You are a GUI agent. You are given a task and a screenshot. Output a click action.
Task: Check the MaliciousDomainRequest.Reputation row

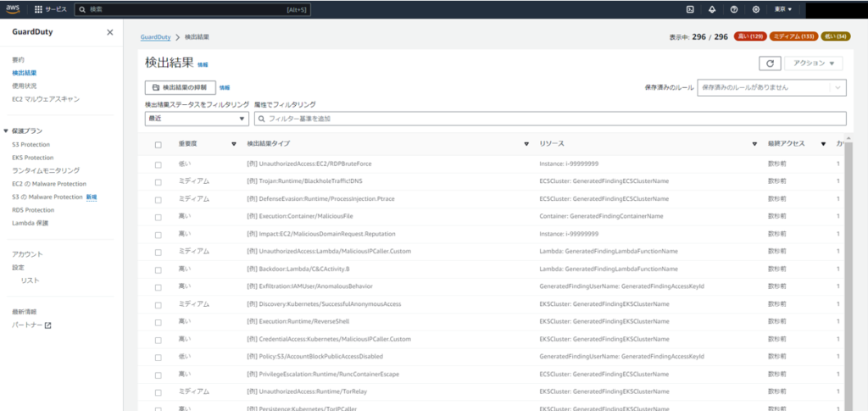(159, 235)
